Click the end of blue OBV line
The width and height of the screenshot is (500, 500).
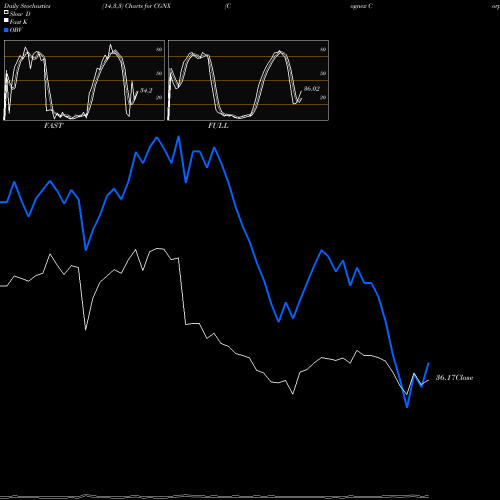tap(429, 363)
